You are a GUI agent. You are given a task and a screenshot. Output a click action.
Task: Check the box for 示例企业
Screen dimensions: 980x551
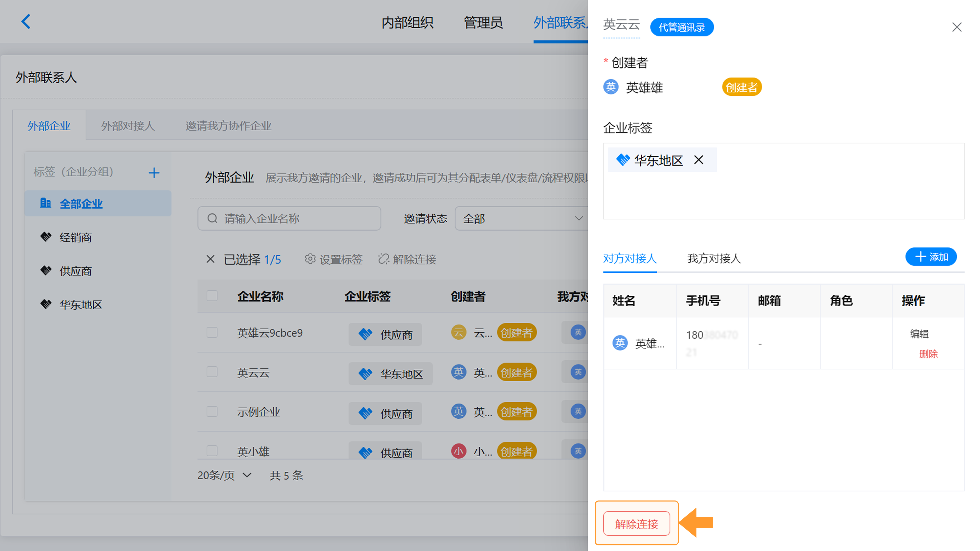[x=212, y=411]
